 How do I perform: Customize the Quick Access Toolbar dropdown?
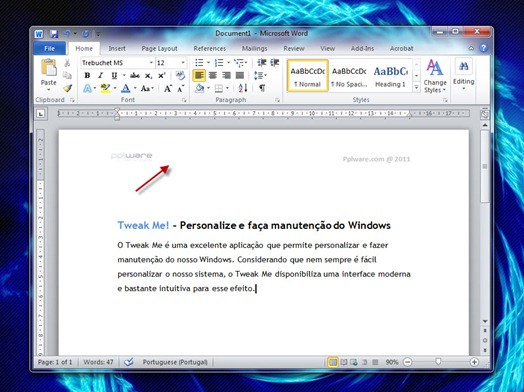pos(98,34)
